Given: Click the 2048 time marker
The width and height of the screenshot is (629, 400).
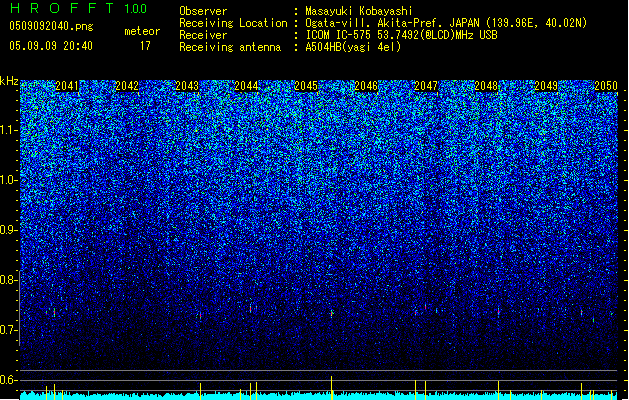Looking at the screenshot, I should [486, 86].
